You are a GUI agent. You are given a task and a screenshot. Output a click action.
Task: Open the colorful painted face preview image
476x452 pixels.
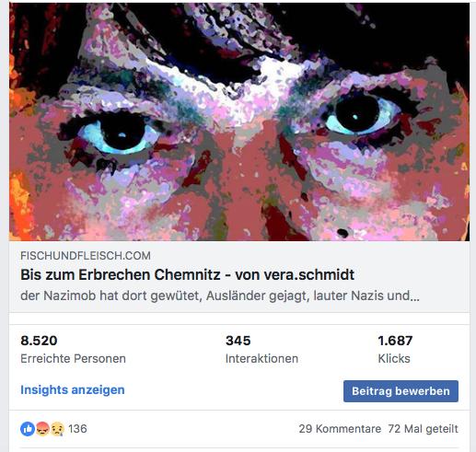239,122
